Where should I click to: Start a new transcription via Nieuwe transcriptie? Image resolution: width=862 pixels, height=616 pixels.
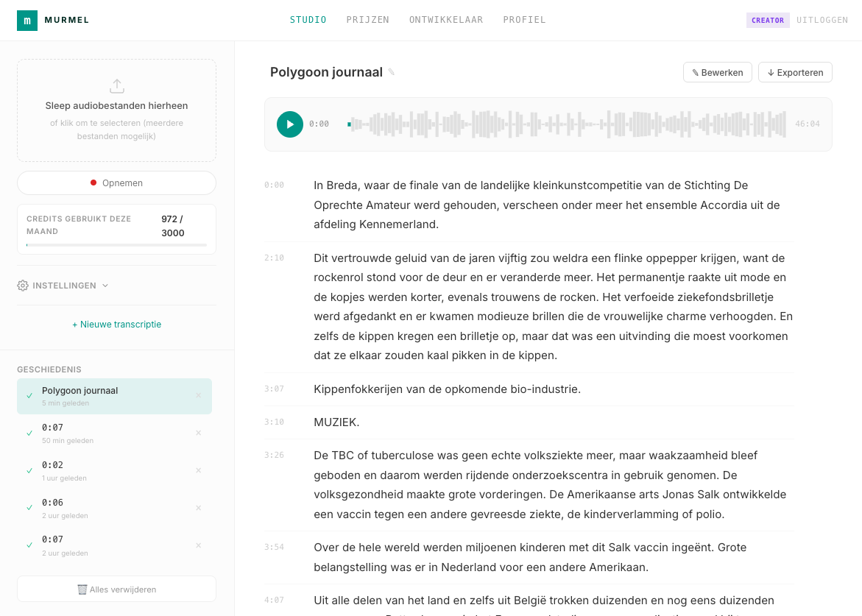(x=116, y=323)
